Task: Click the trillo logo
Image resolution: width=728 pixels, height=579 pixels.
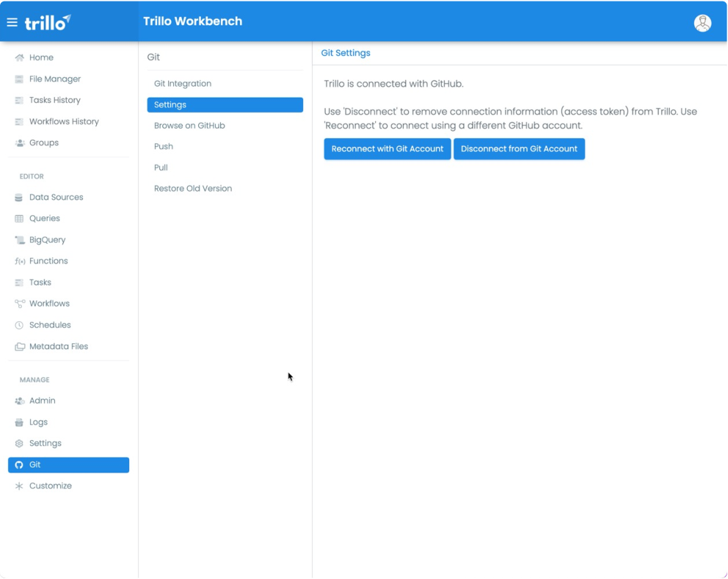Action: 48,22
